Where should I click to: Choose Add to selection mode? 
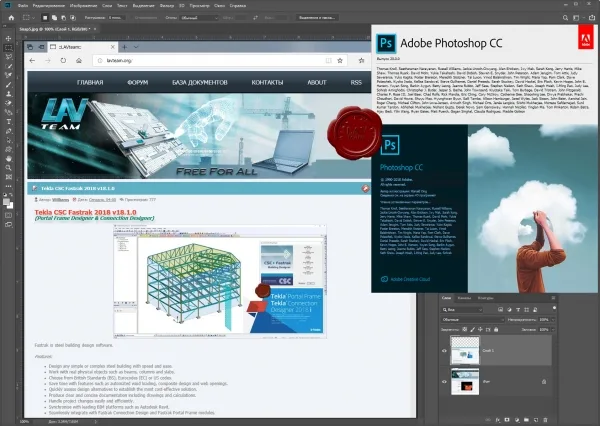tap(54, 18)
